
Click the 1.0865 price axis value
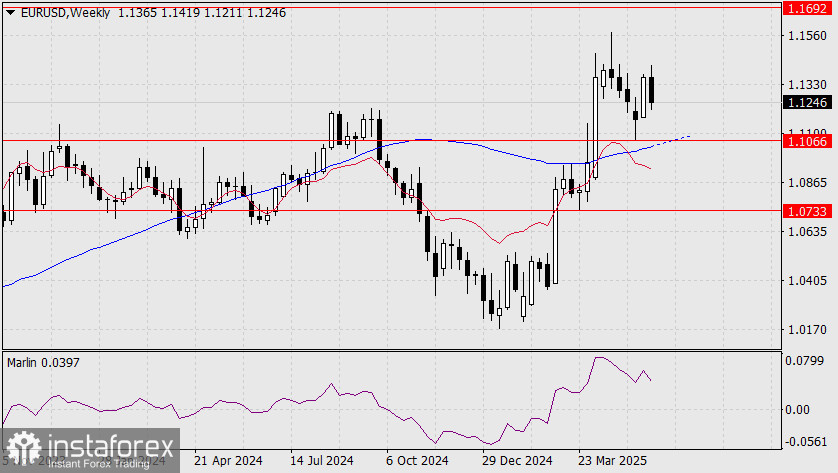[x=807, y=183]
